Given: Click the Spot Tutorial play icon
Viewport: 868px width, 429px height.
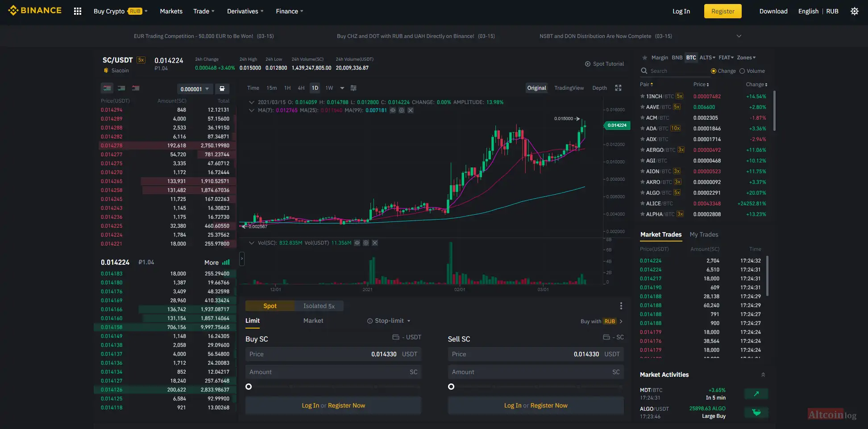Looking at the screenshot, I should pyautogui.click(x=588, y=64).
